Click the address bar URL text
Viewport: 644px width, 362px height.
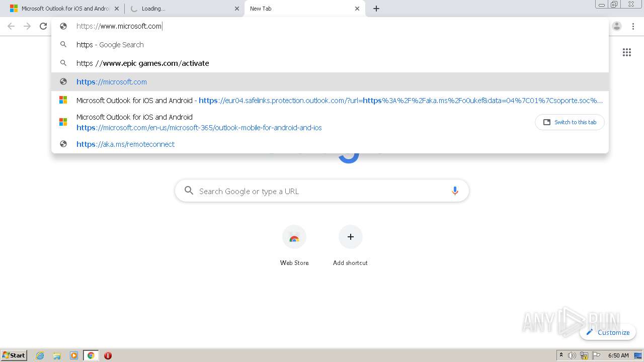(119, 26)
